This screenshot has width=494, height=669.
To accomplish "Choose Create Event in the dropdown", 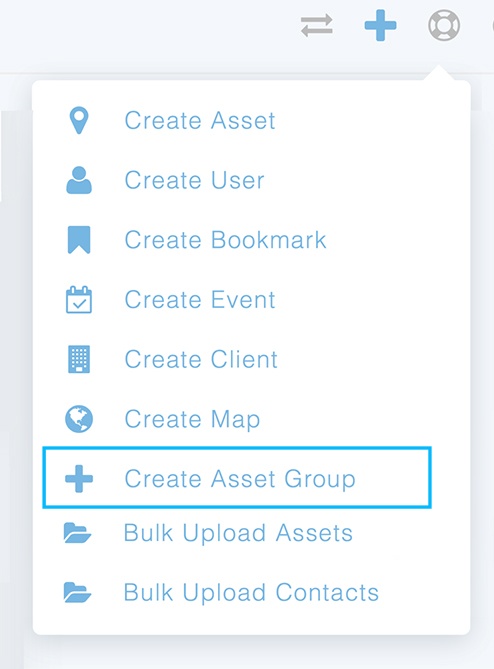I will 200,300.
